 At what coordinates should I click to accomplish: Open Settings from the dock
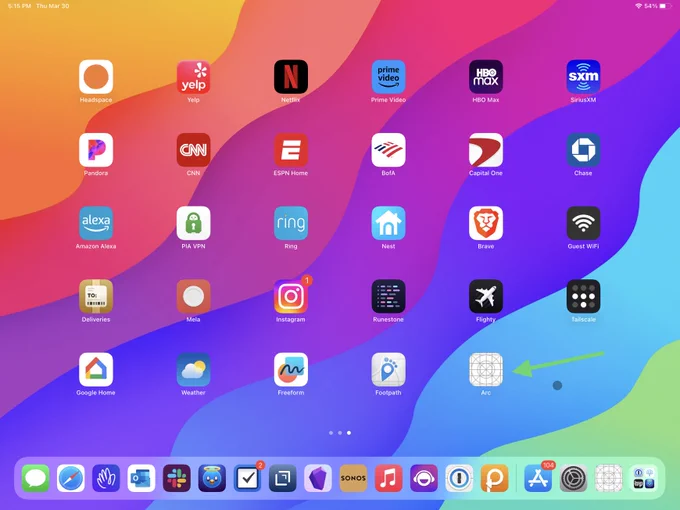pos(573,478)
